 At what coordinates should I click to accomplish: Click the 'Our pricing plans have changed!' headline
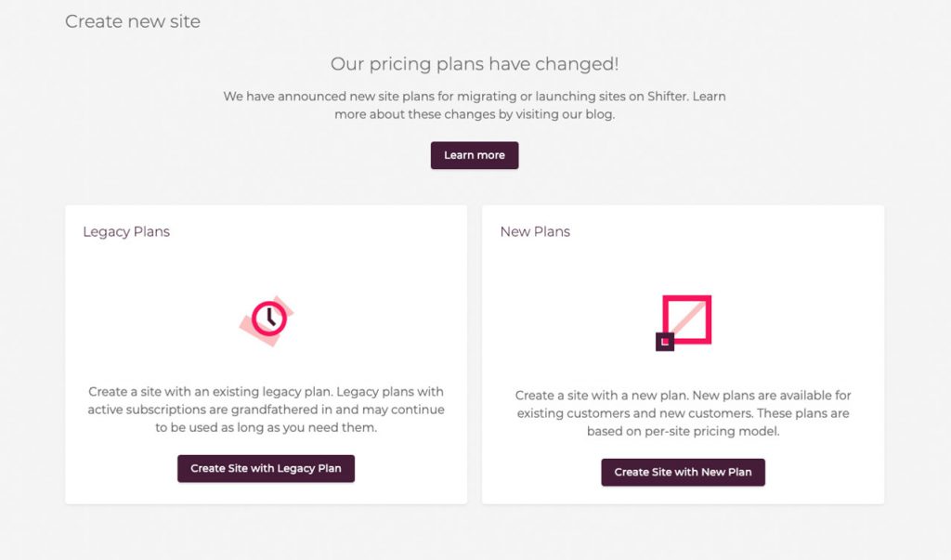coord(475,64)
